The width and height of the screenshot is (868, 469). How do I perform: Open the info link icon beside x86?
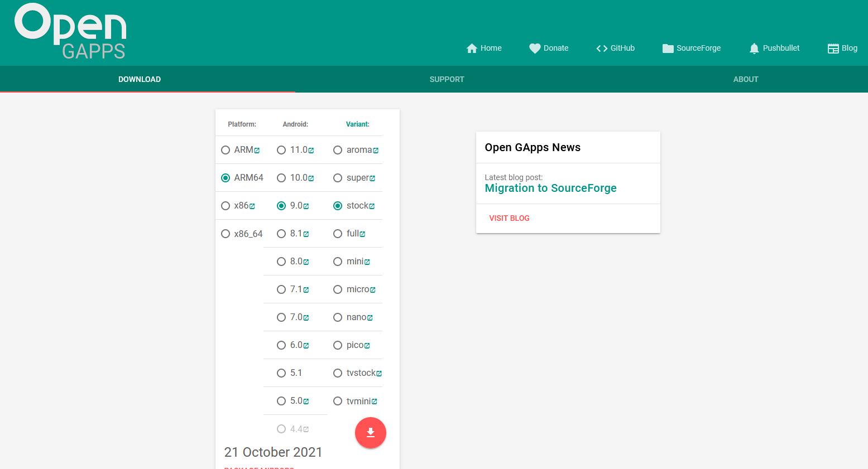[x=252, y=206]
